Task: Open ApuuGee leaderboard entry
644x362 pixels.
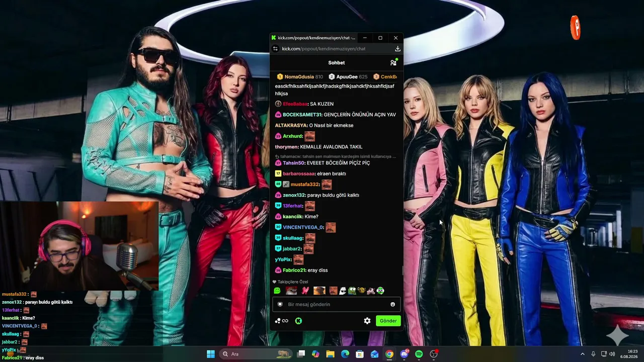Action: pos(348,77)
